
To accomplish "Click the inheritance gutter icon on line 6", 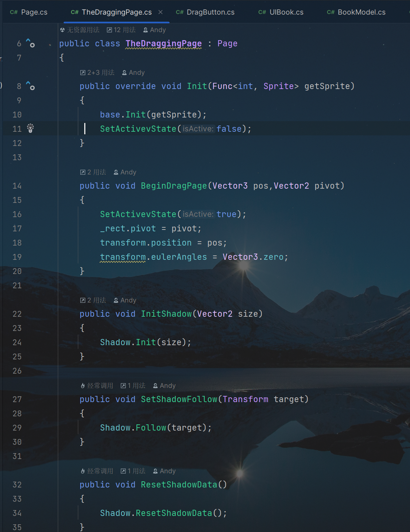I will click(30, 43).
